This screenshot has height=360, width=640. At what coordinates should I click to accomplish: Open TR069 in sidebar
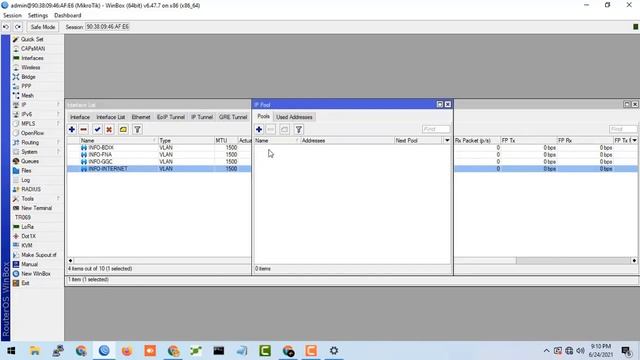[x=23, y=218]
